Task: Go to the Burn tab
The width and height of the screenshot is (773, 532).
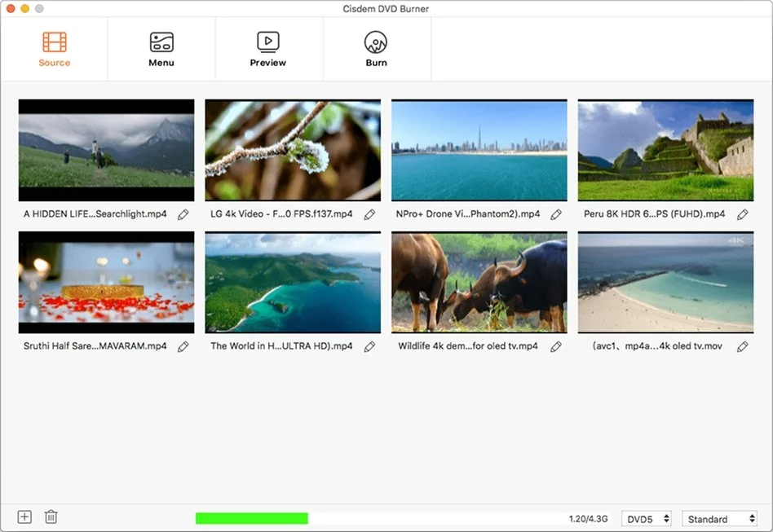Action: point(376,49)
